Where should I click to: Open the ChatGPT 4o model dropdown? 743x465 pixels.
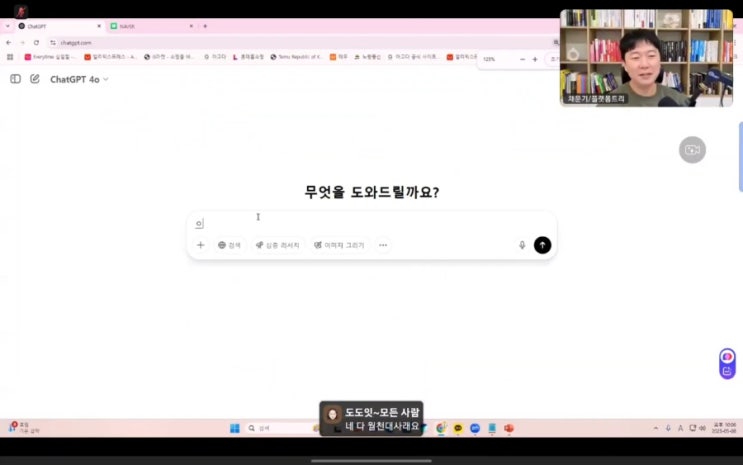pyautogui.click(x=79, y=79)
